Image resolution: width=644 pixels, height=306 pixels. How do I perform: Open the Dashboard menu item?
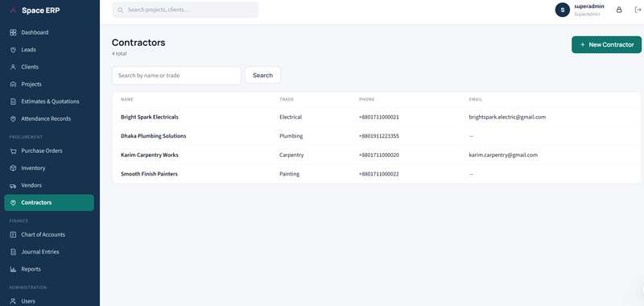[49, 32]
